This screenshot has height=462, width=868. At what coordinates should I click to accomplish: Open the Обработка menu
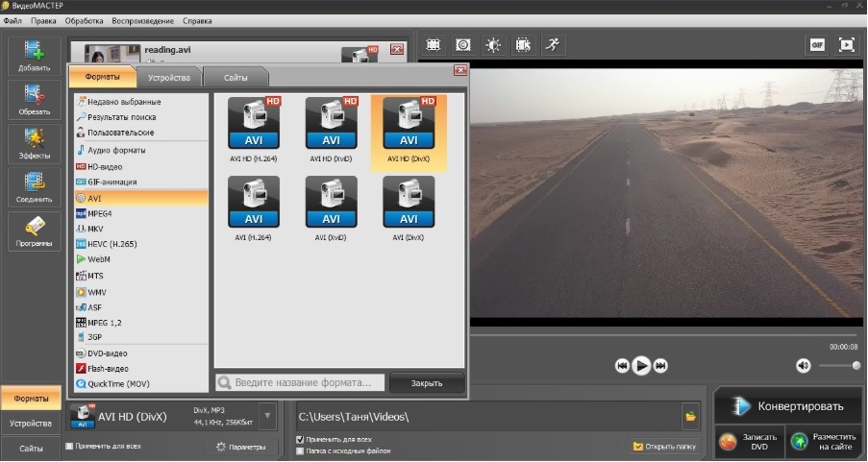85,20
